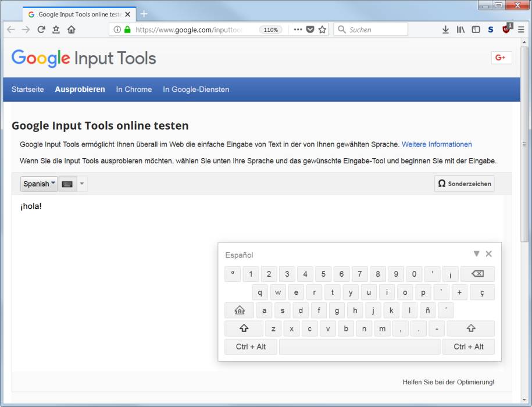Click the Suchen search box
Image resolution: width=532 pixels, height=407 pixels.
point(371,30)
